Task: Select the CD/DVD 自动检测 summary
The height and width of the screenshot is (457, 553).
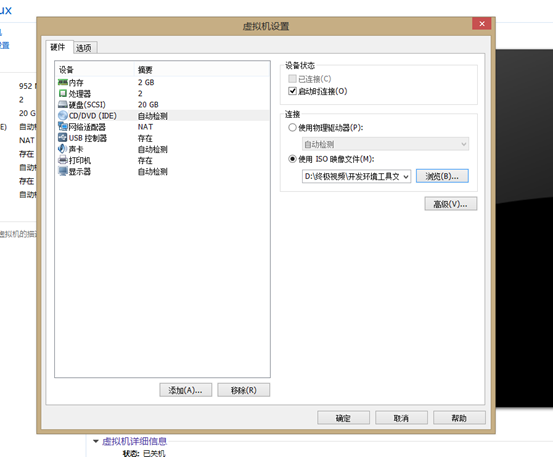Action: click(153, 116)
